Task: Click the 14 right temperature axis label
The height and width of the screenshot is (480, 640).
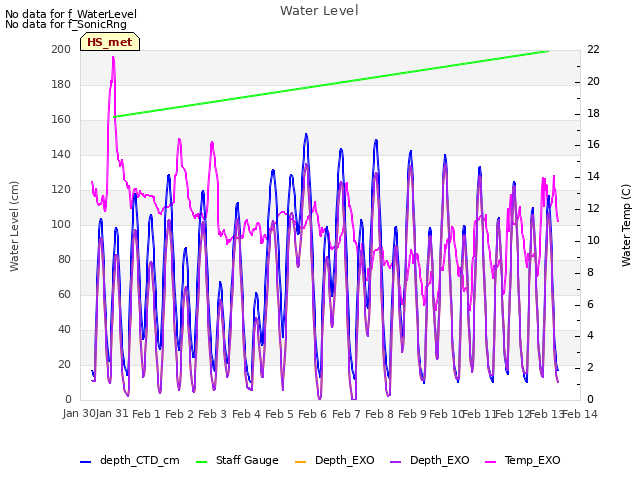Action: 593,177
